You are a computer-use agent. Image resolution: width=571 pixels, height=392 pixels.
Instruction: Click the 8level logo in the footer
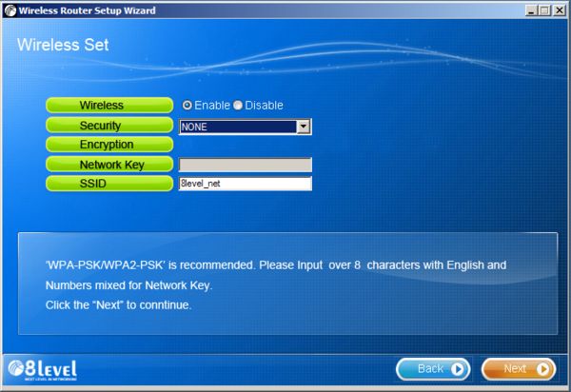43,370
